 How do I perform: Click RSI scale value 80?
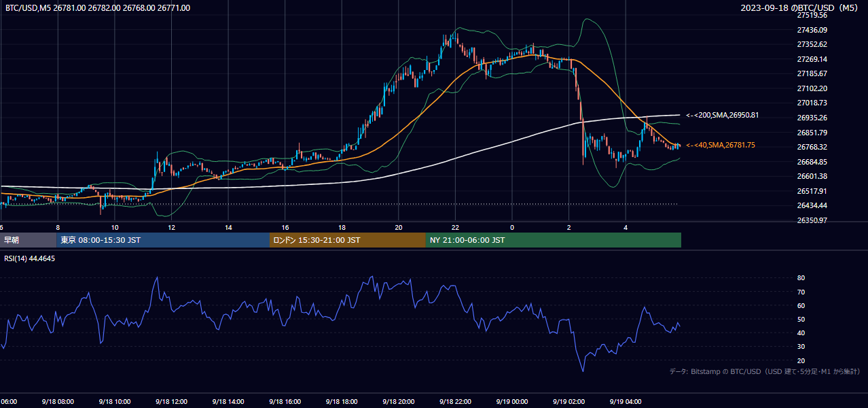pyautogui.click(x=801, y=278)
